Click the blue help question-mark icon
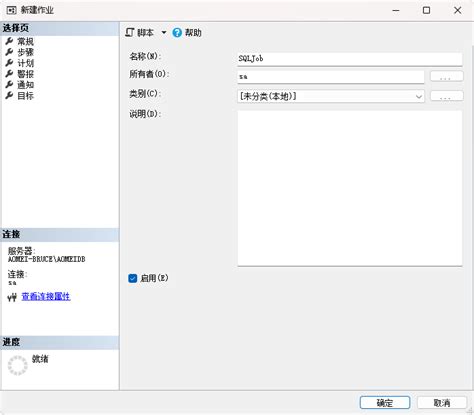This screenshot has width=474, height=415. tap(177, 33)
